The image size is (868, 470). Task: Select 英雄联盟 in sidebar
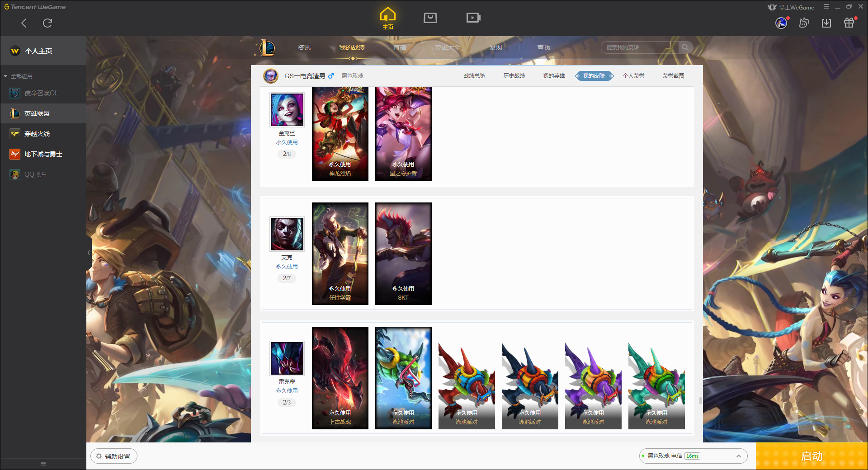click(43, 113)
